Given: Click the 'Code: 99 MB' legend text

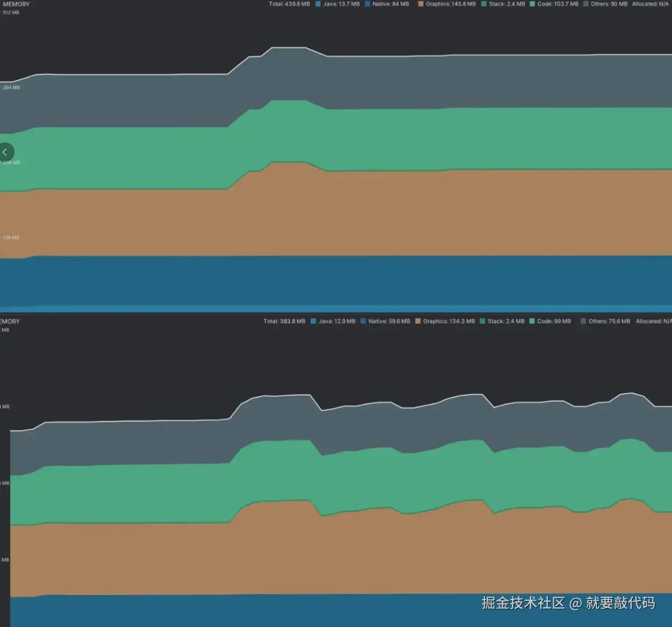Looking at the screenshot, I should point(554,321).
